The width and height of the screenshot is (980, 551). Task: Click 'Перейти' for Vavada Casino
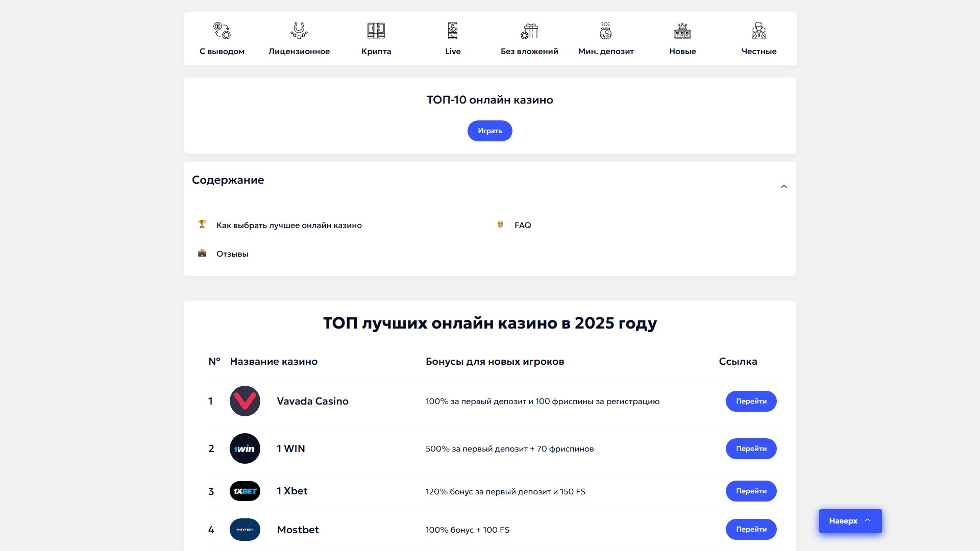pos(751,401)
